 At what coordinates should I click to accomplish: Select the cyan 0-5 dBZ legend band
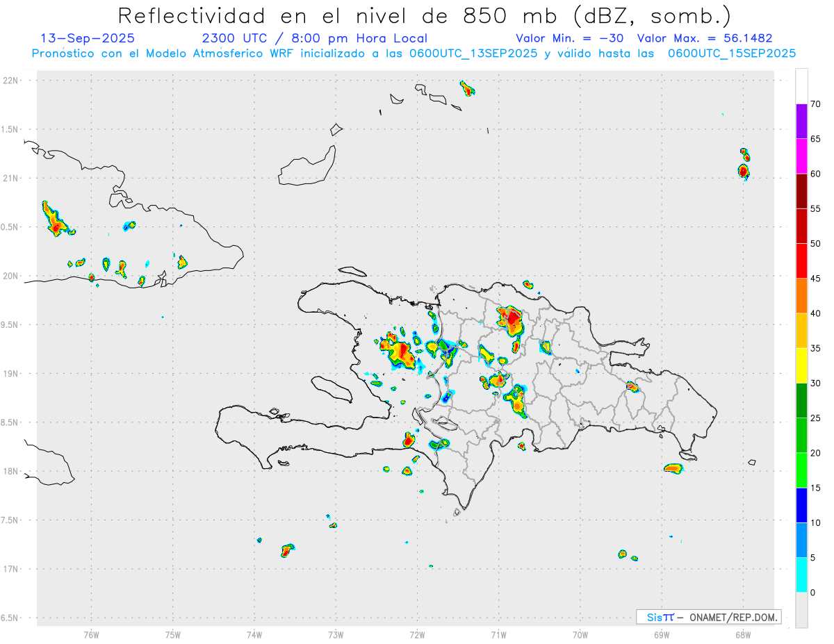point(801,575)
